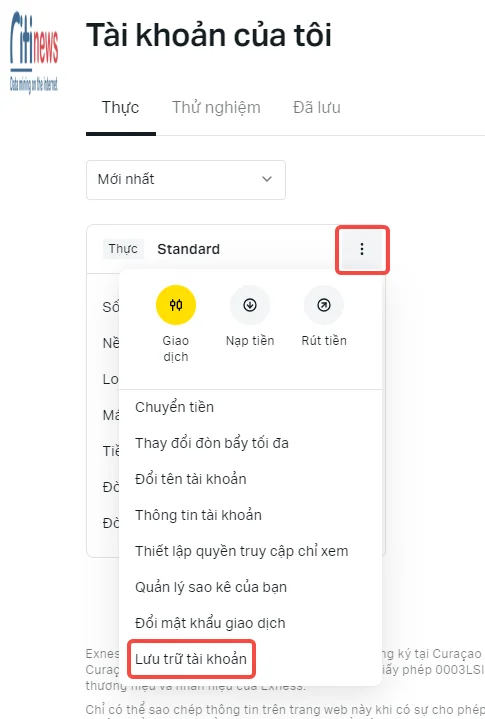Screen dimensions: 485x719
Task: Switch to the Thử nghiệm tab
Action: (216, 108)
